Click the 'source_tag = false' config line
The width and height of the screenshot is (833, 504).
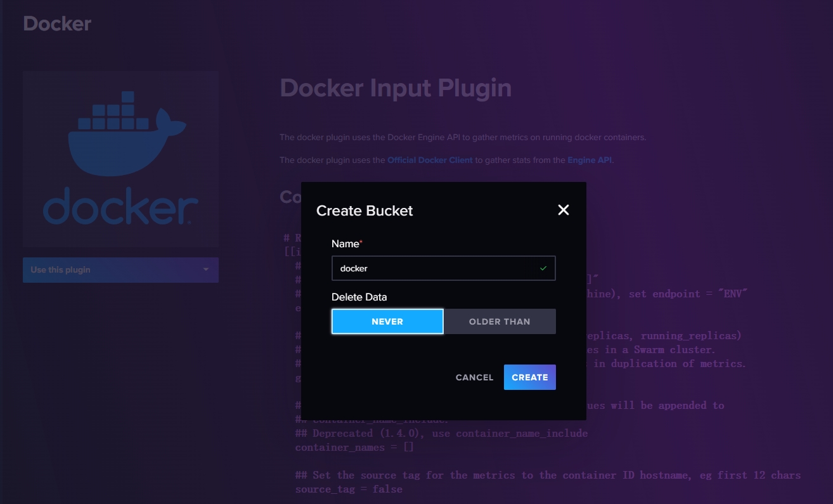click(x=349, y=489)
